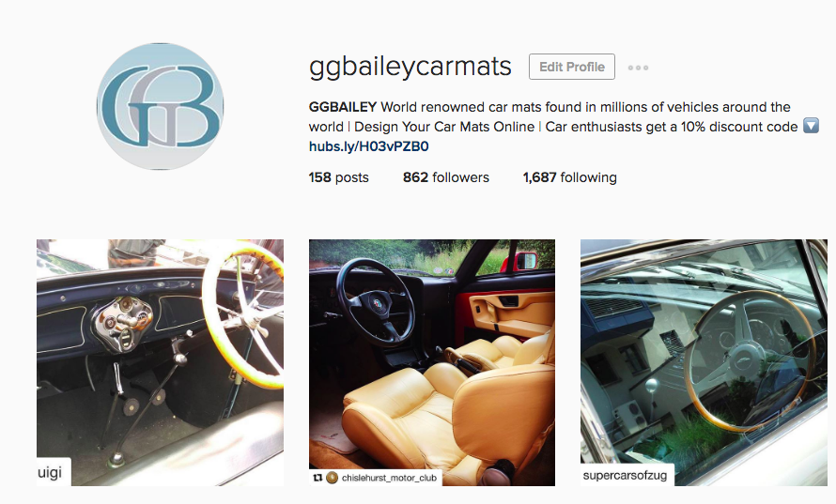The image size is (836, 504).
Task: Click chislehurst_motor_club avatar icon
Action: point(333,478)
